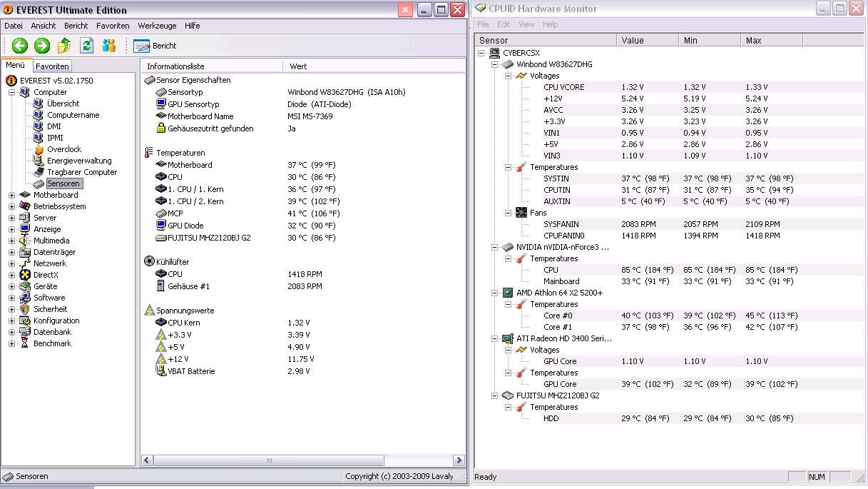Select the IPMI icon in the tree
The height and width of the screenshot is (489, 868).
coord(39,138)
